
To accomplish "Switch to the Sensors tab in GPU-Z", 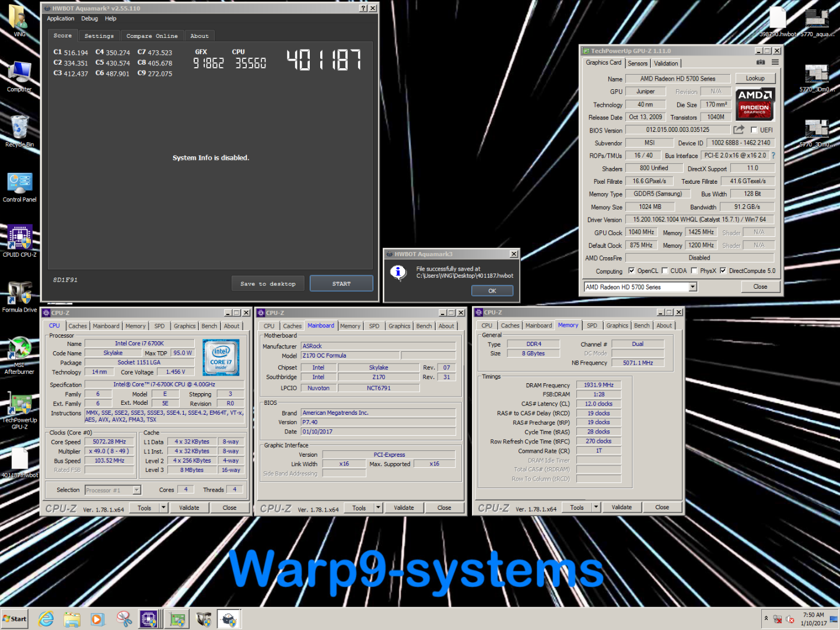I will [x=638, y=64].
